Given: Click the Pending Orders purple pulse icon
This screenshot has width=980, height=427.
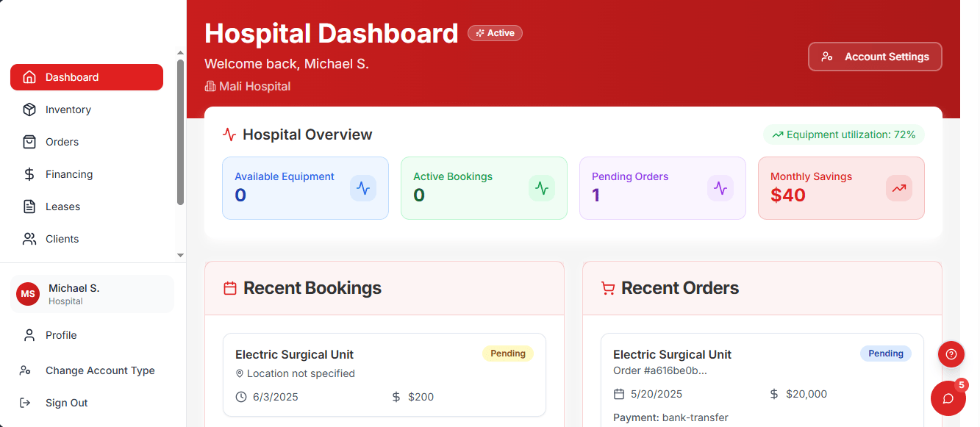Looking at the screenshot, I should pos(720,188).
